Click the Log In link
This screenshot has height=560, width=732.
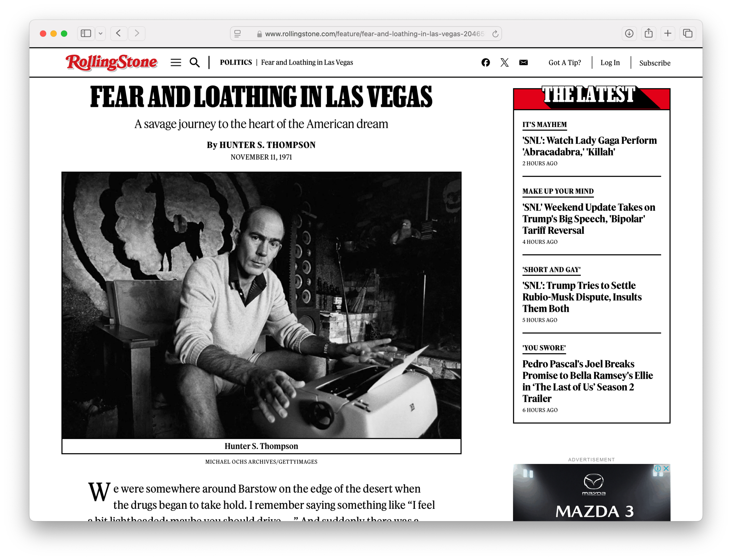610,63
